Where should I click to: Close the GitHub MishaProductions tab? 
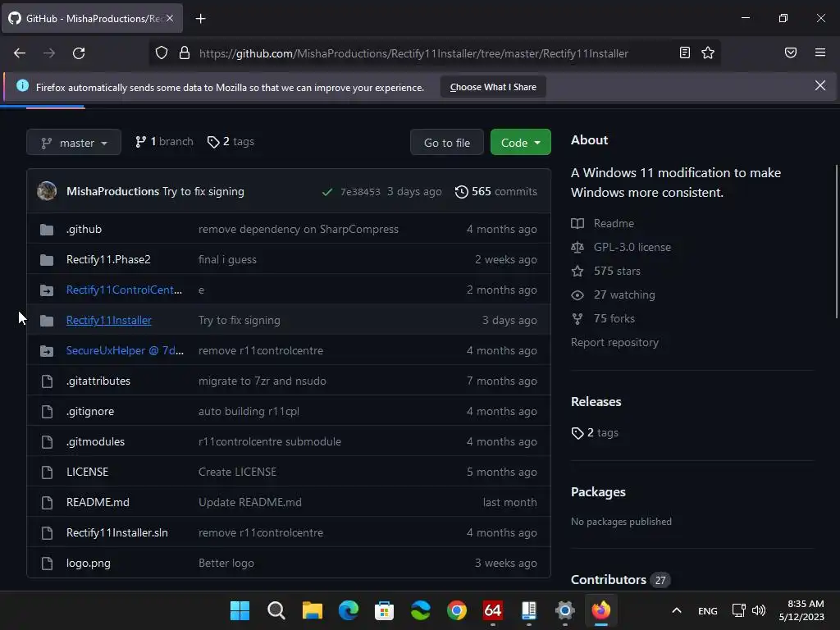click(x=169, y=18)
